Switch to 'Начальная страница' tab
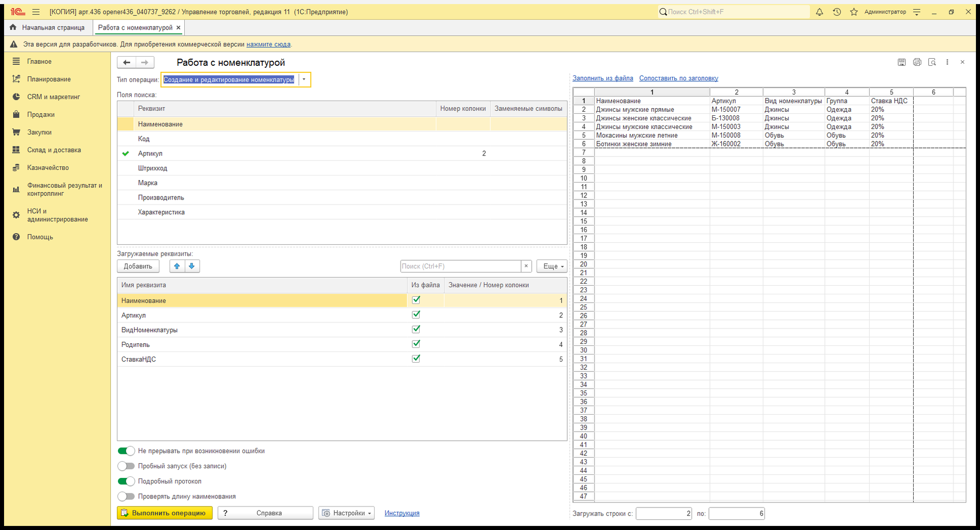Image resolution: width=980 pixels, height=530 pixels. [47, 28]
